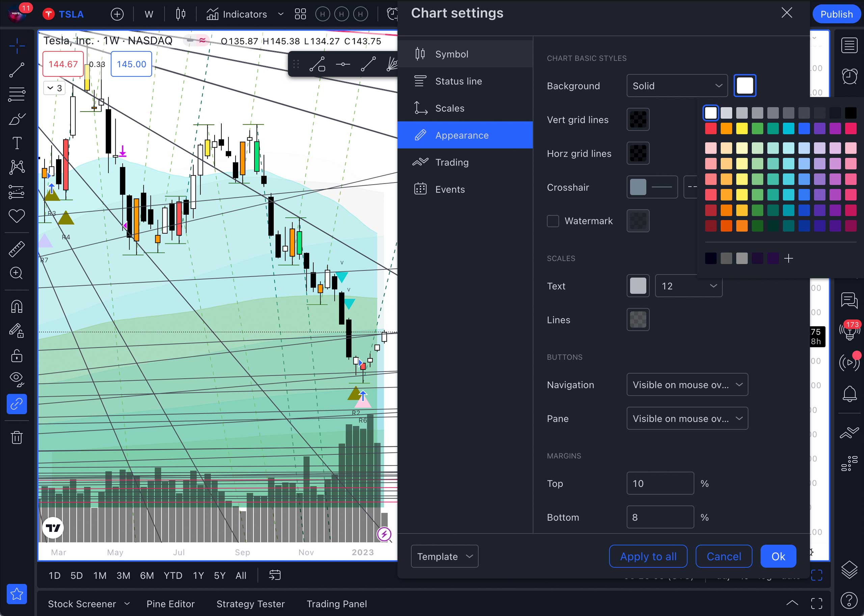The height and width of the screenshot is (616, 864).
Task: Collapse the bottom panel with chevron
Action: 792,603
